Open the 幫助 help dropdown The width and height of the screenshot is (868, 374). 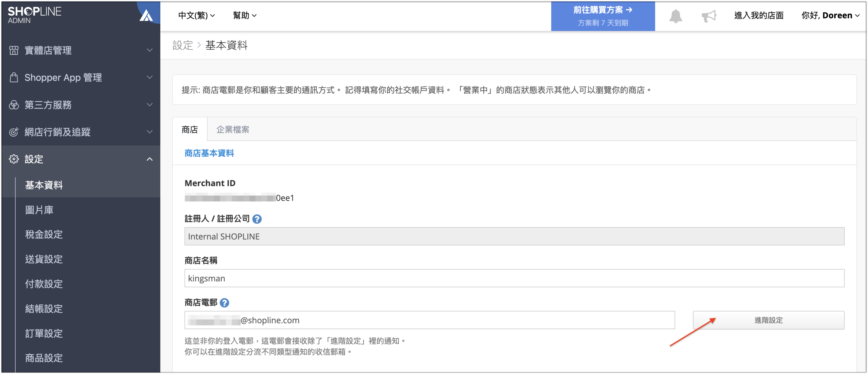[245, 15]
